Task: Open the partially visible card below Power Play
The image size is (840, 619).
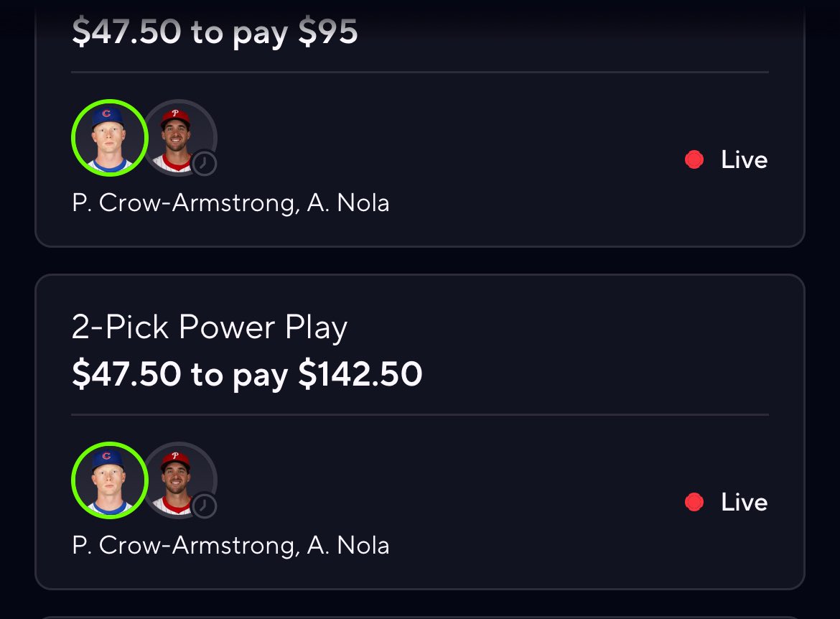Action: point(420,615)
